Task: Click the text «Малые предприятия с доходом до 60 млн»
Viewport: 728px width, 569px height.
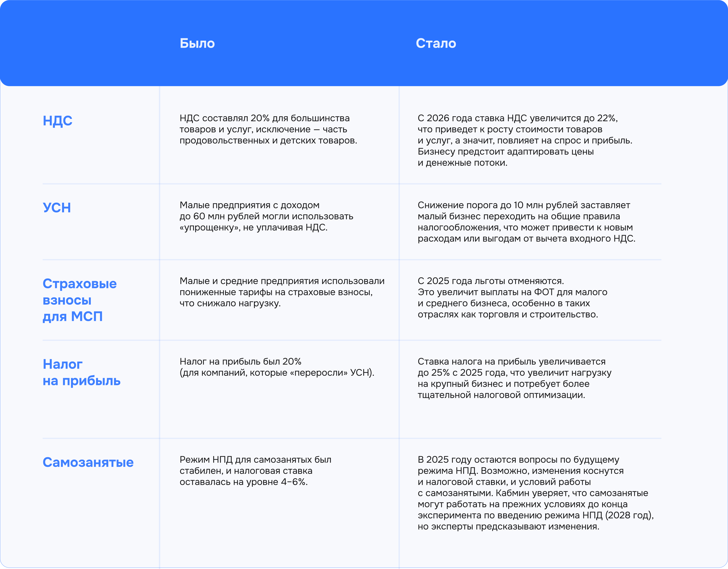Action: (x=266, y=216)
